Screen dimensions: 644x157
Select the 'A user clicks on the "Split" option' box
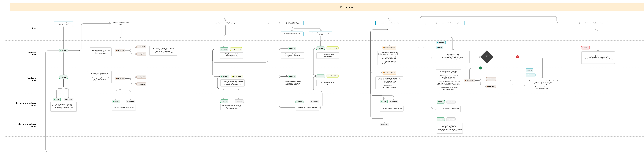pyautogui.click(x=121, y=23)
